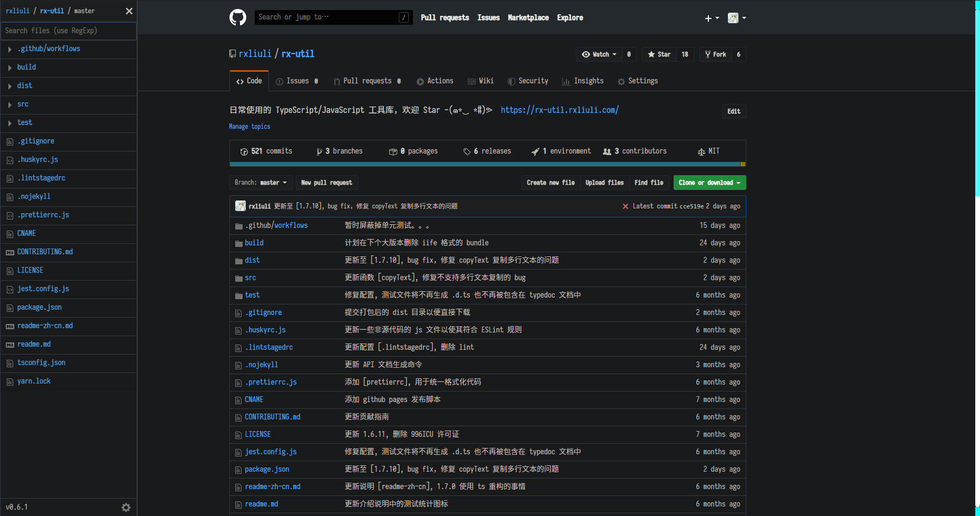Click the build folder icon in file list
Screen dimensions: 980x516
239,243
